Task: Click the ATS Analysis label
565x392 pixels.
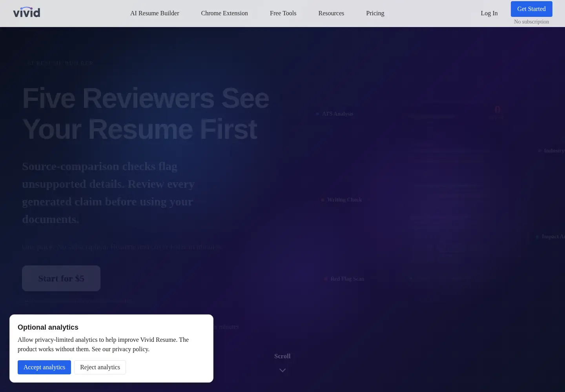Action: coord(337,114)
